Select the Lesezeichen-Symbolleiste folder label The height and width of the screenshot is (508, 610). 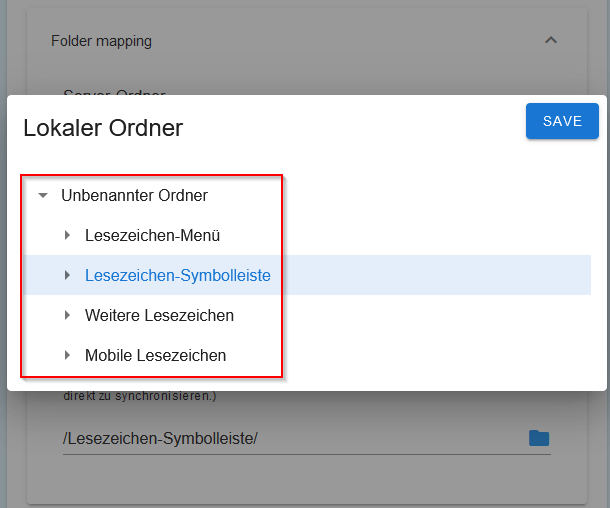pos(177,275)
